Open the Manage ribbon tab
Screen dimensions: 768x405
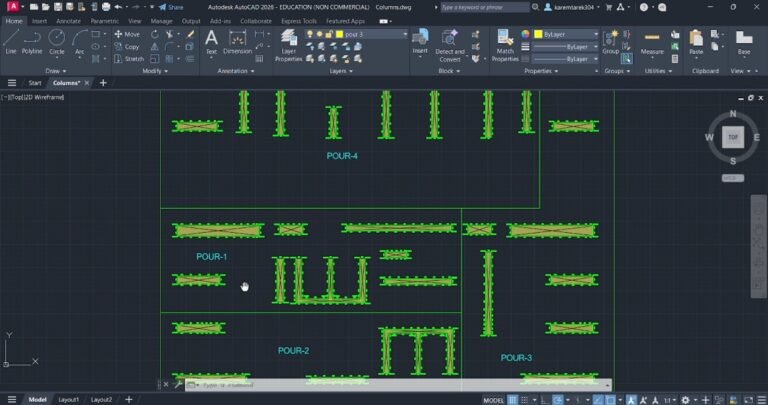tap(161, 21)
